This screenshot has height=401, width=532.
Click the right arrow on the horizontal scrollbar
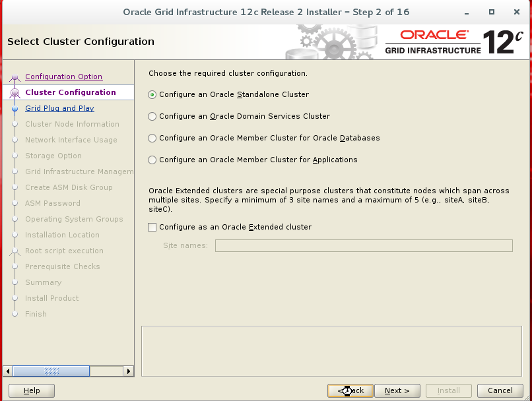tap(130, 371)
